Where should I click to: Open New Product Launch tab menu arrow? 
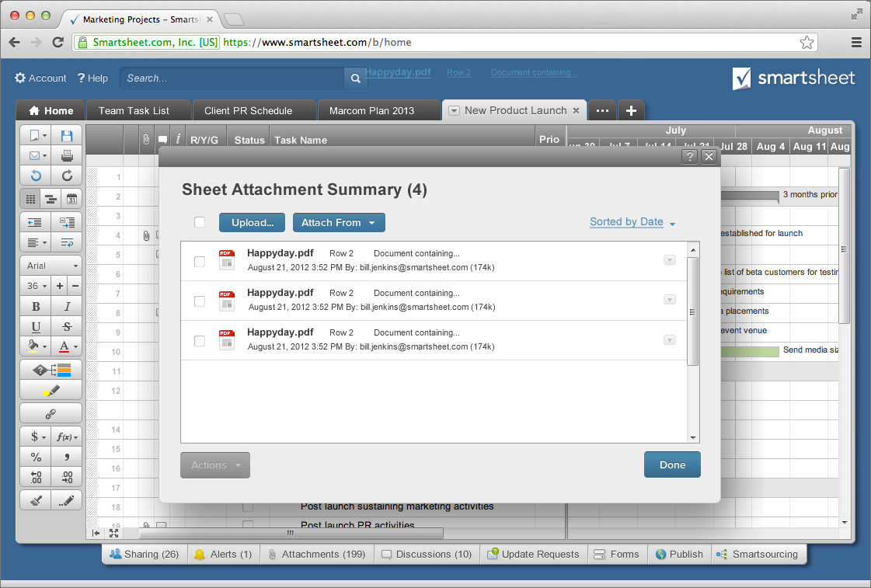click(x=454, y=110)
